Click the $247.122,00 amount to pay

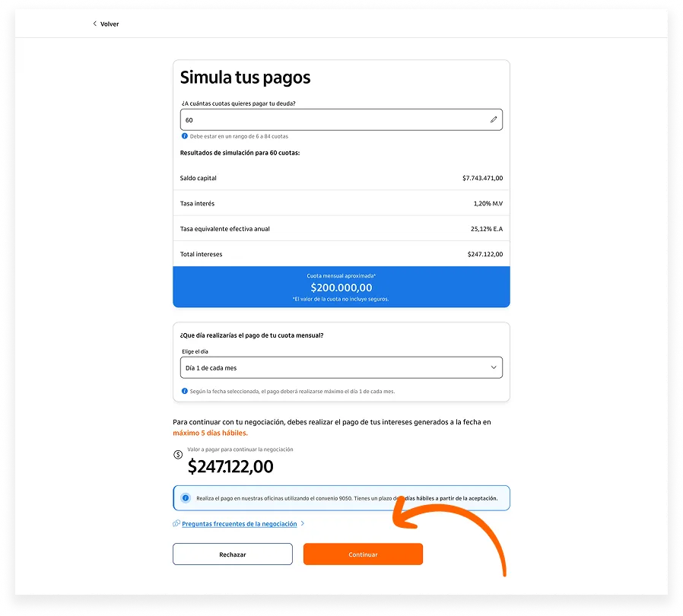tap(230, 466)
